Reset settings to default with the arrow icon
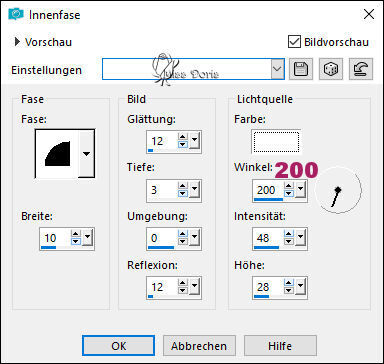 tap(361, 69)
